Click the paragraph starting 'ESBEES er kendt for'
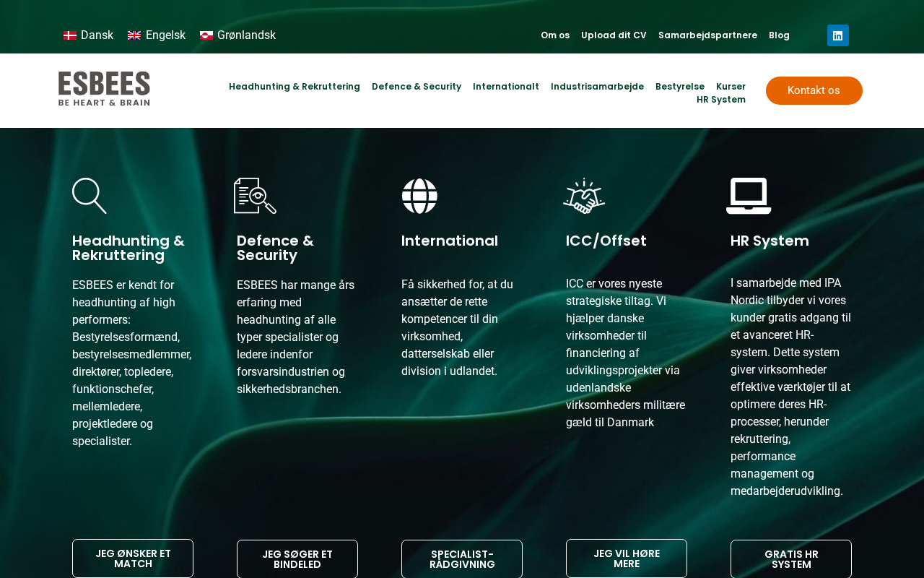Screen dimensions: 924x578 click(132, 363)
